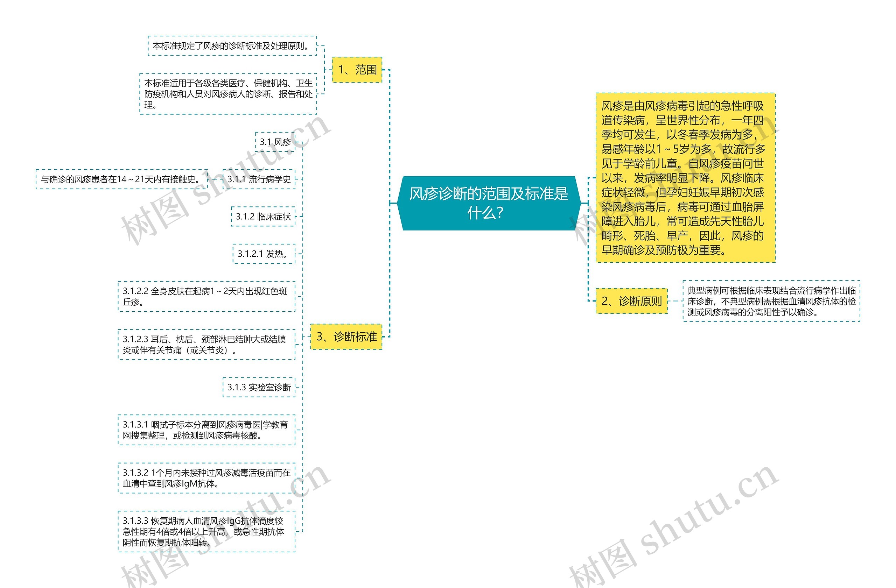Select the 3.1.3 实验室诊断 node
The height and width of the screenshot is (588, 896).
[x=260, y=387]
